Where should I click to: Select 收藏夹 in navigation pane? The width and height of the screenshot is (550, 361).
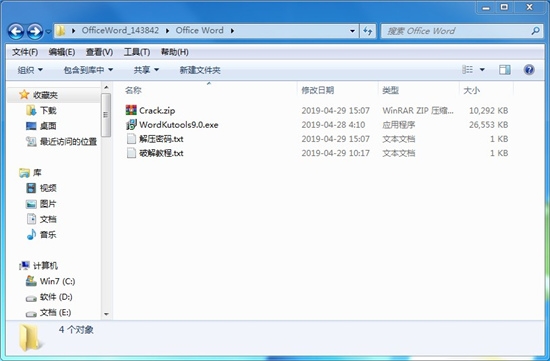[x=45, y=95]
